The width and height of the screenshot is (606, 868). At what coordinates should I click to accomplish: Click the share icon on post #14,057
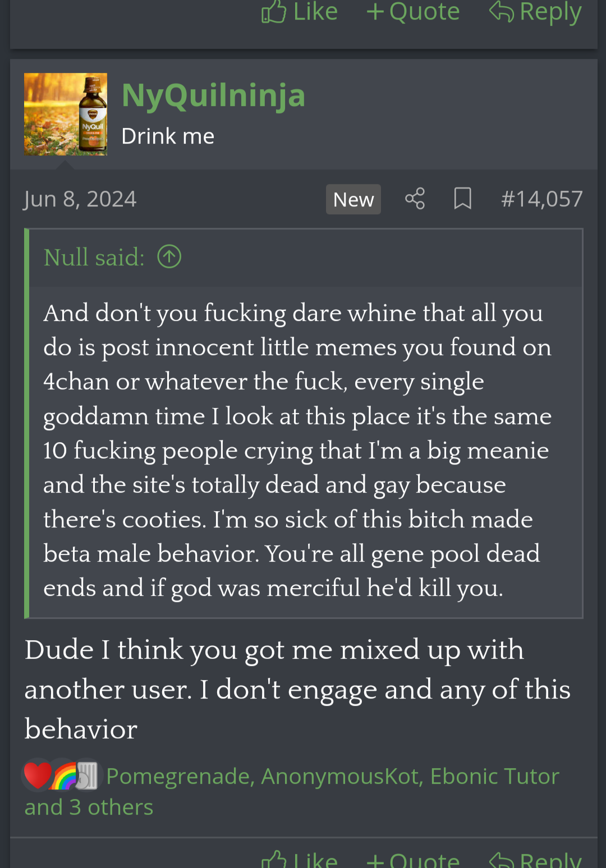click(415, 199)
